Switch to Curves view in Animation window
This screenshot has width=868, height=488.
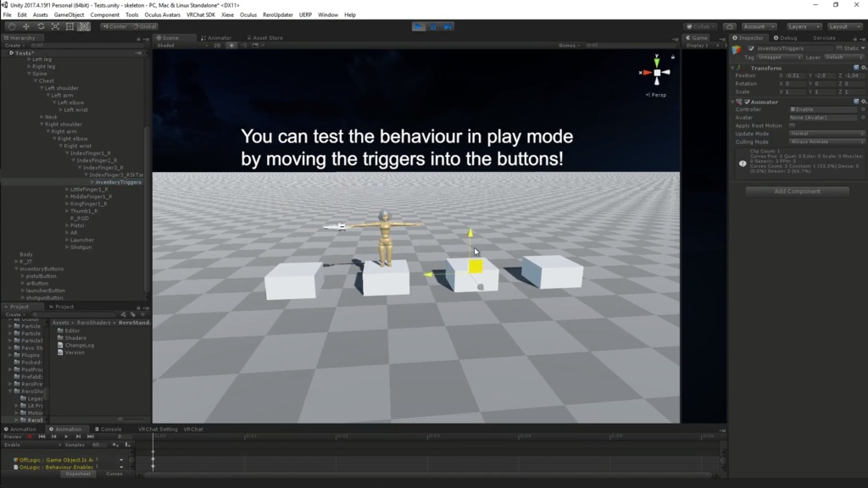click(x=114, y=474)
